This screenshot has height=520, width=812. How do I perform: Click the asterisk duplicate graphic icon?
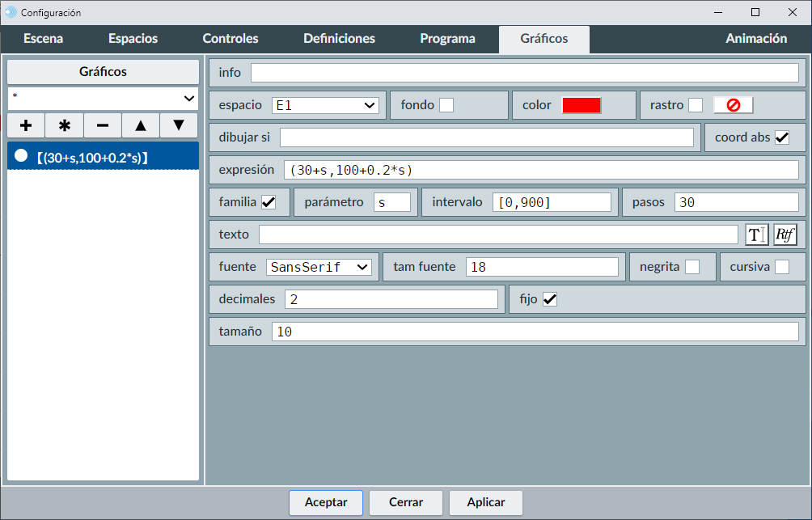(x=65, y=125)
